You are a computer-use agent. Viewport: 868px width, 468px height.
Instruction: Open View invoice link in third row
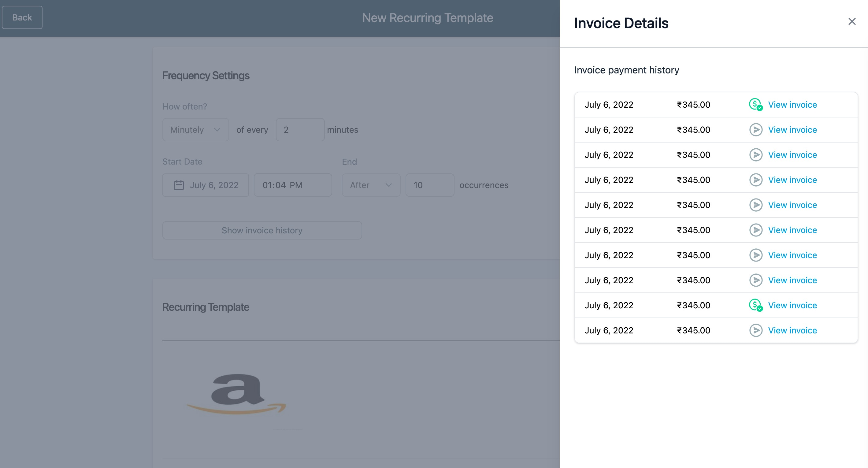(792, 155)
